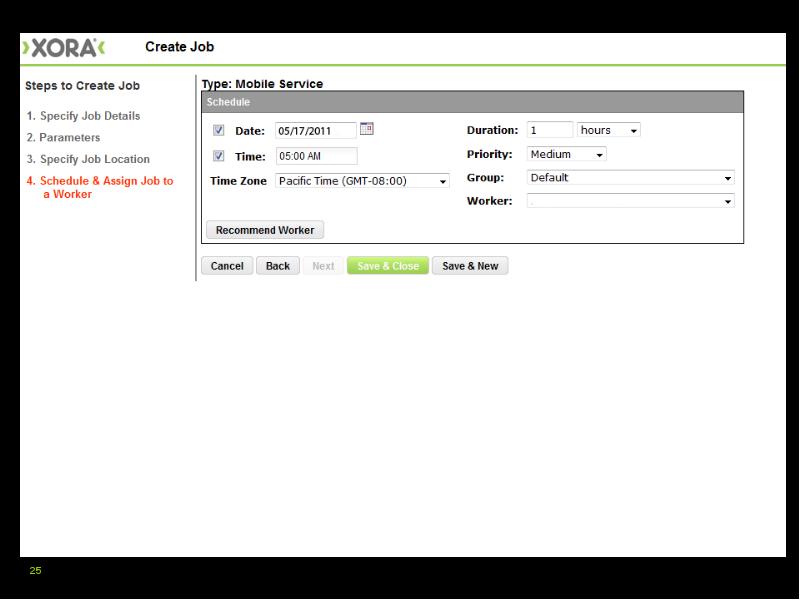This screenshot has width=800, height=600.
Task: Uncheck the Date checkbox
Action: [218, 130]
